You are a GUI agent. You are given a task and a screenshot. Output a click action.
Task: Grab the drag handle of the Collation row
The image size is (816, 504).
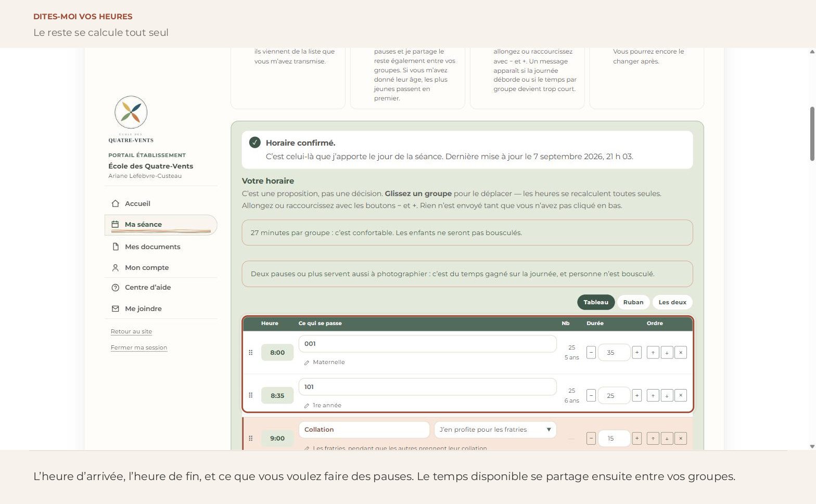tap(251, 438)
